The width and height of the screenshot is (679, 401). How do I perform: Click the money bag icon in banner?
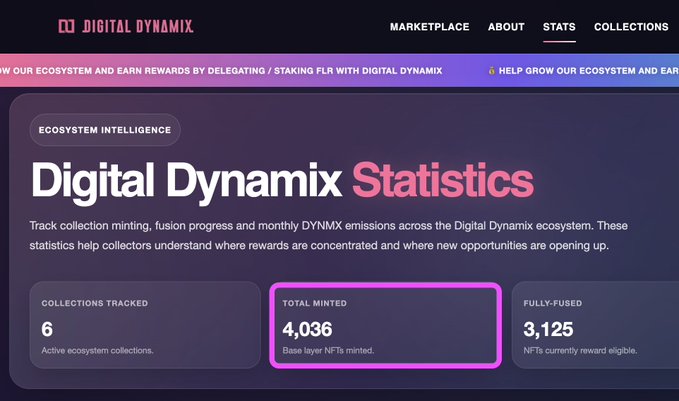[x=491, y=71]
